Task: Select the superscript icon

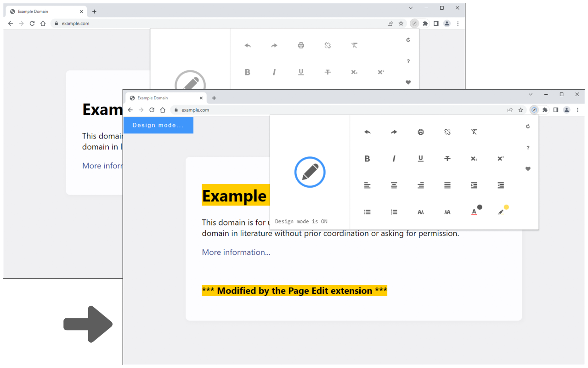Action: point(501,158)
